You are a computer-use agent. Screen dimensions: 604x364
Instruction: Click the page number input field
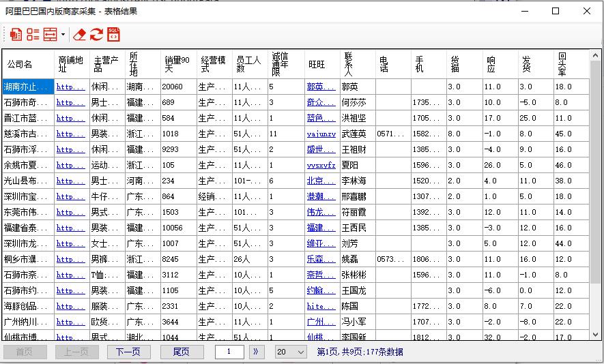pos(229,352)
